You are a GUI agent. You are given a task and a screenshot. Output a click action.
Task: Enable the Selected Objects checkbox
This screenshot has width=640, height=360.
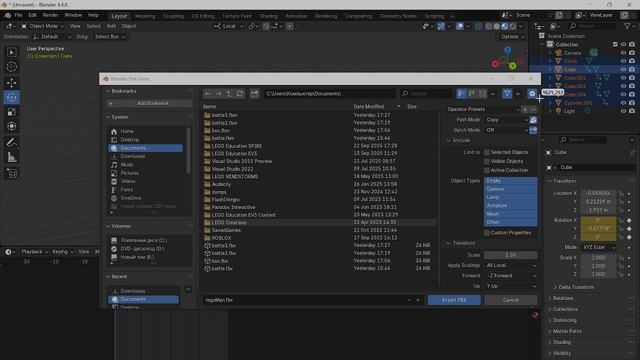pyautogui.click(x=487, y=152)
